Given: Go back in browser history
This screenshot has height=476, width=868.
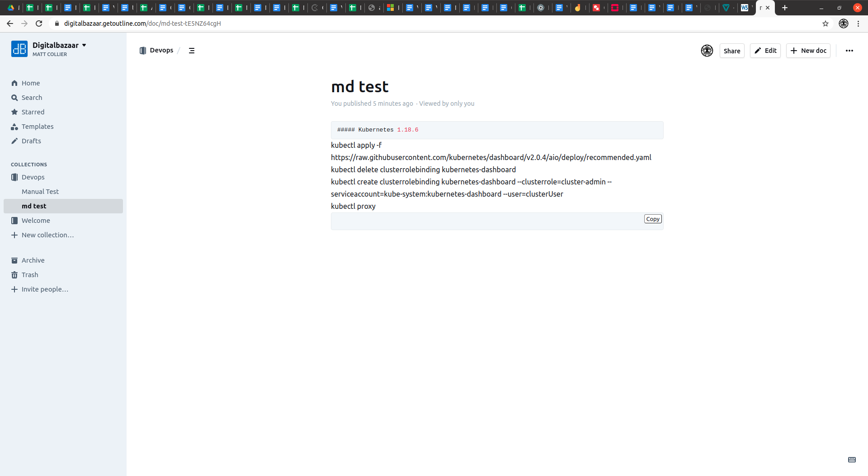Looking at the screenshot, I should pos(10,24).
